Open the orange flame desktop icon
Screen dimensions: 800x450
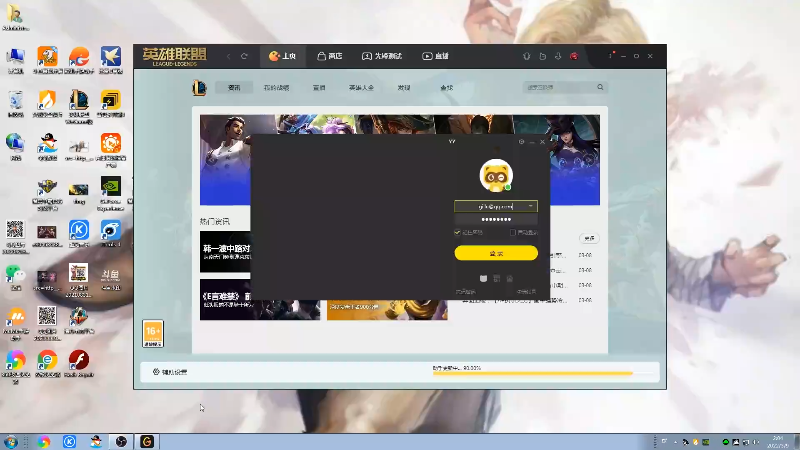point(47,104)
